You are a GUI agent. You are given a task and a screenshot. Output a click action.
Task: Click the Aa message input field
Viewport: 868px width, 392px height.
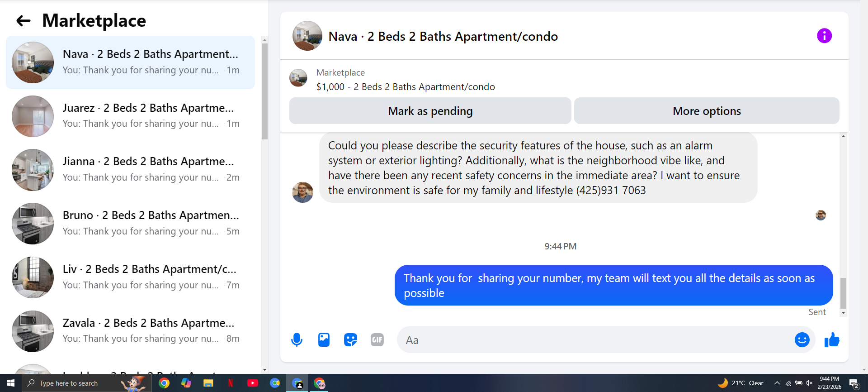[597, 340]
